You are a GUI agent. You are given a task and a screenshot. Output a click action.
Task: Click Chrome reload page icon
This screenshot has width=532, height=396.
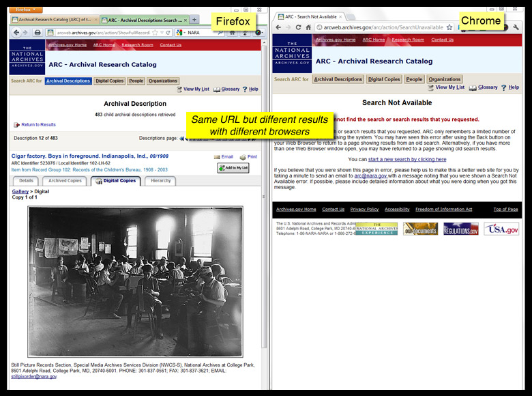coord(299,27)
